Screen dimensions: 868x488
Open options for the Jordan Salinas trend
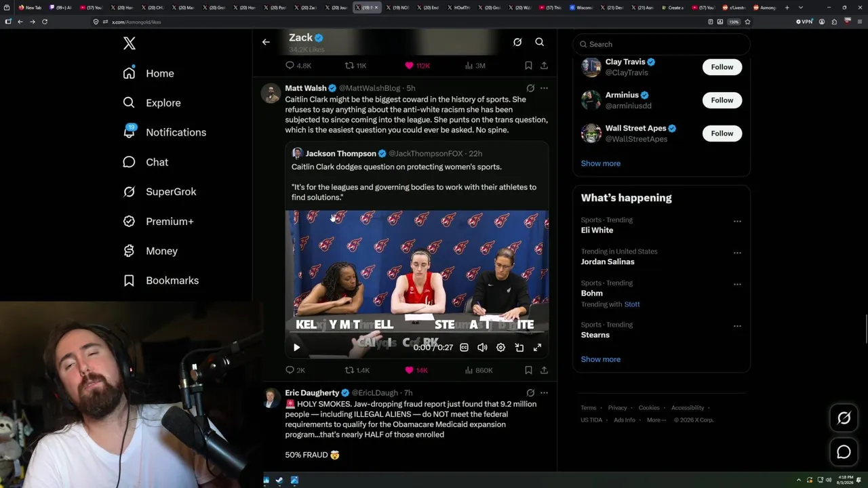737,253
